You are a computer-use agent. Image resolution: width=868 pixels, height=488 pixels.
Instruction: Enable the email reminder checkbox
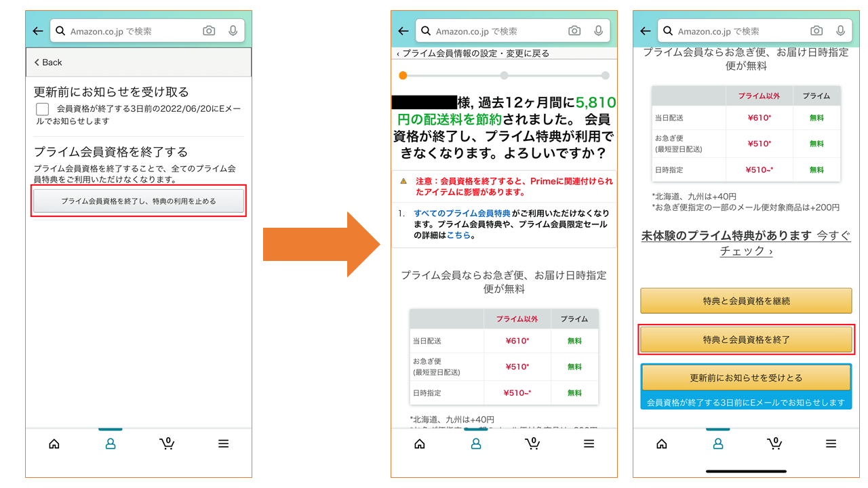click(42, 108)
